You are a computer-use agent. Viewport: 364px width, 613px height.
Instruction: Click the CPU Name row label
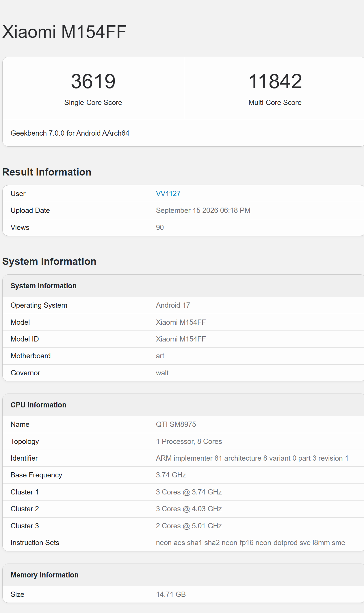(20, 424)
